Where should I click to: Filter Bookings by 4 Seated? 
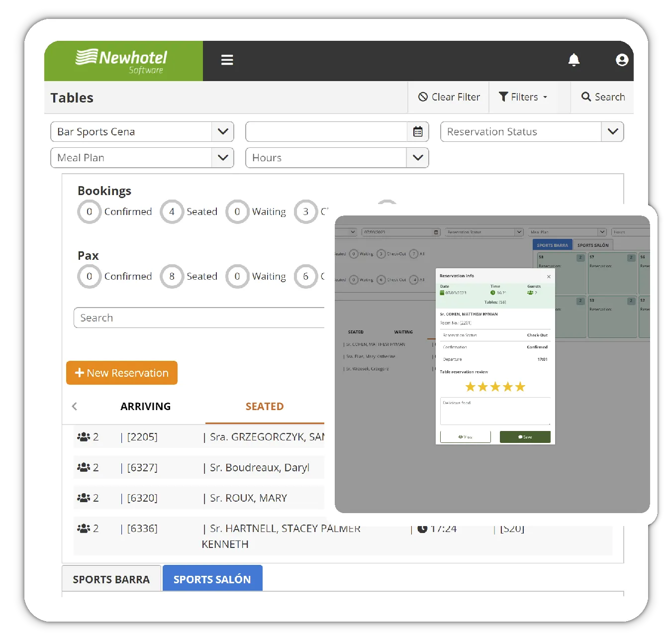click(189, 212)
